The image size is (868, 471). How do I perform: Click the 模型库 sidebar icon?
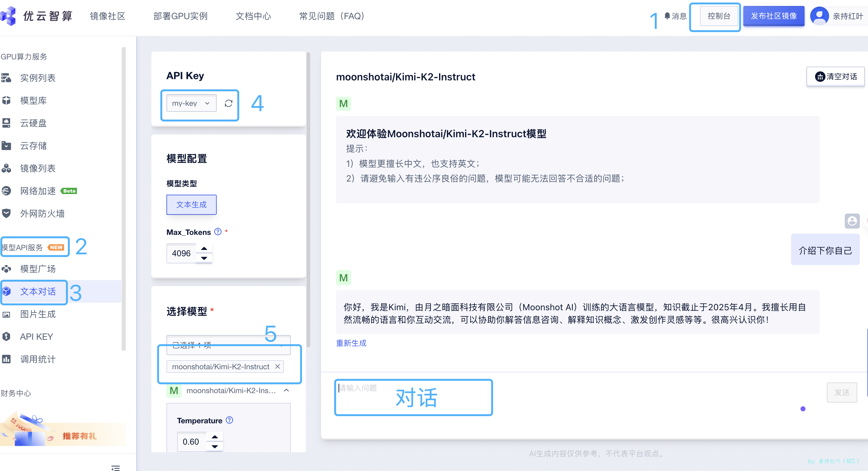click(6, 100)
